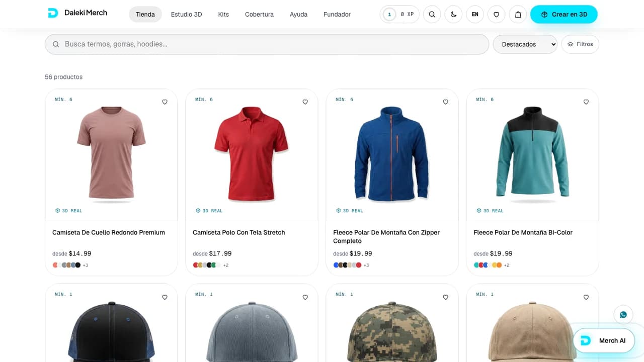
Task: Open the Fundador nav item
Action: [x=337, y=15]
